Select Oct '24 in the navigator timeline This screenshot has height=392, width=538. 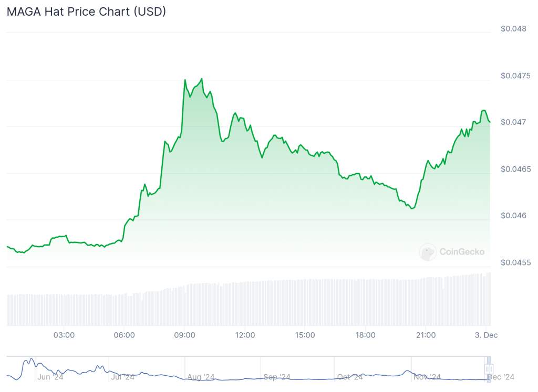tap(350, 377)
